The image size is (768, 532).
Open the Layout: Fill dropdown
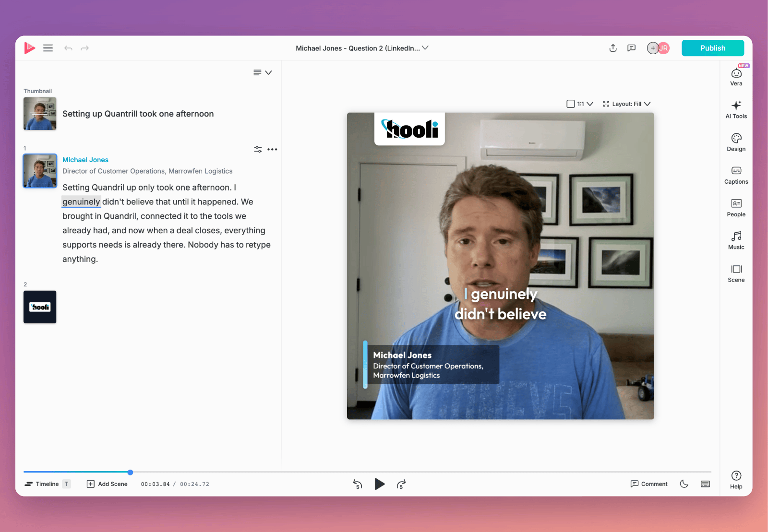pyautogui.click(x=627, y=104)
